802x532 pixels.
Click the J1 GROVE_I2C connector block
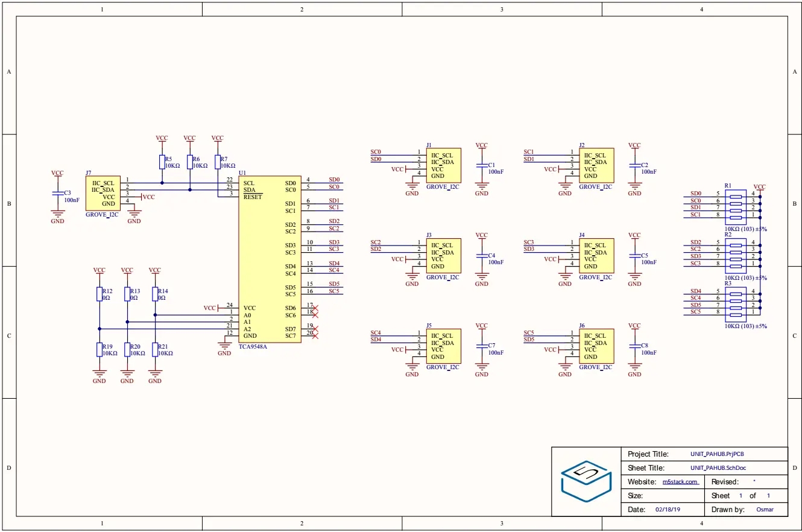pos(443,165)
